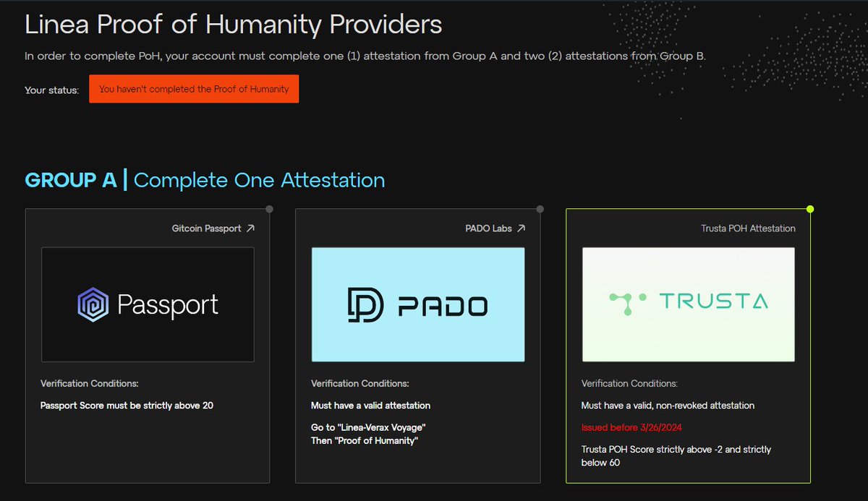Click the PADO logo banner
Image resolution: width=868 pixels, height=501 pixels.
[418, 304]
